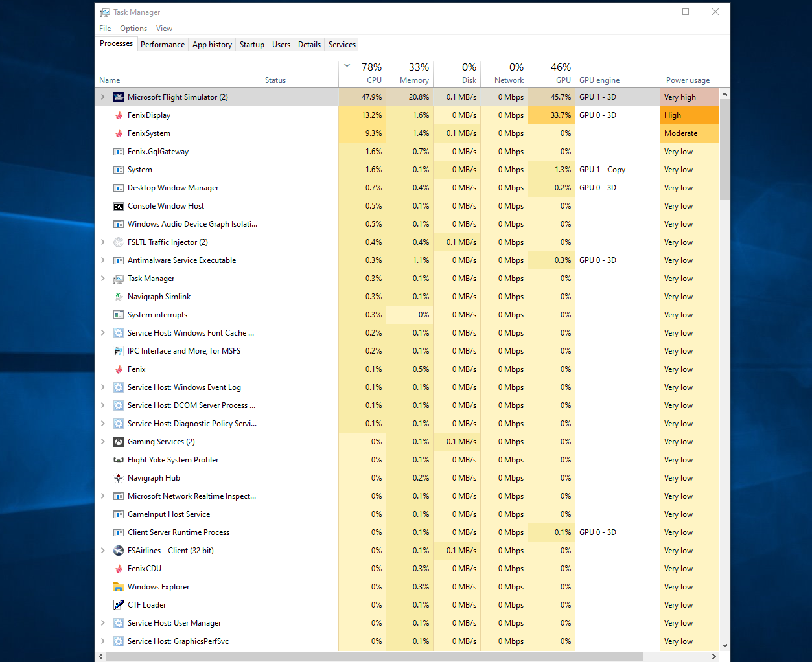Click the vertical scrollbar up arrow
The height and width of the screenshot is (662, 812).
point(725,94)
